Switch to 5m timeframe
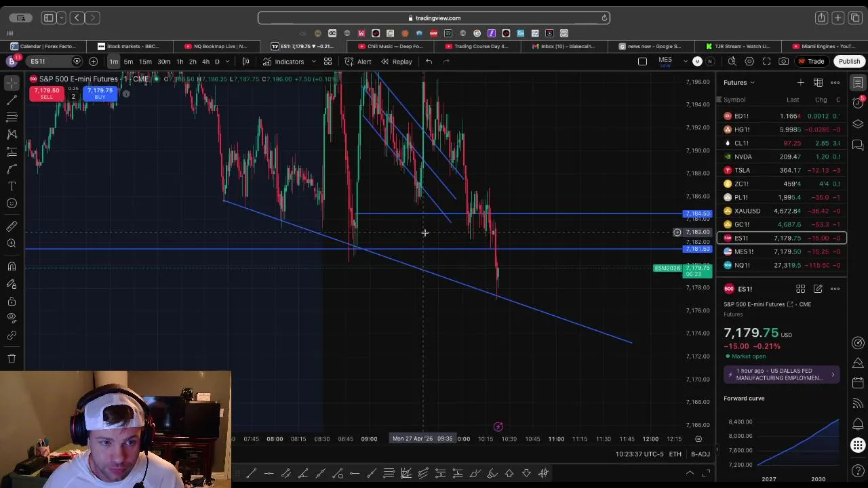Screen dimensions: 868x488 [128, 62]
